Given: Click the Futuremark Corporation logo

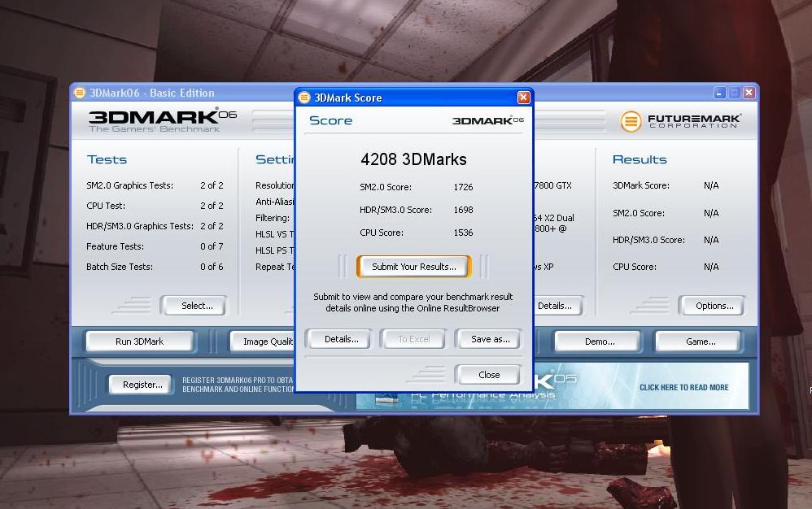Looking at the screenshot, I should point(680,122).
